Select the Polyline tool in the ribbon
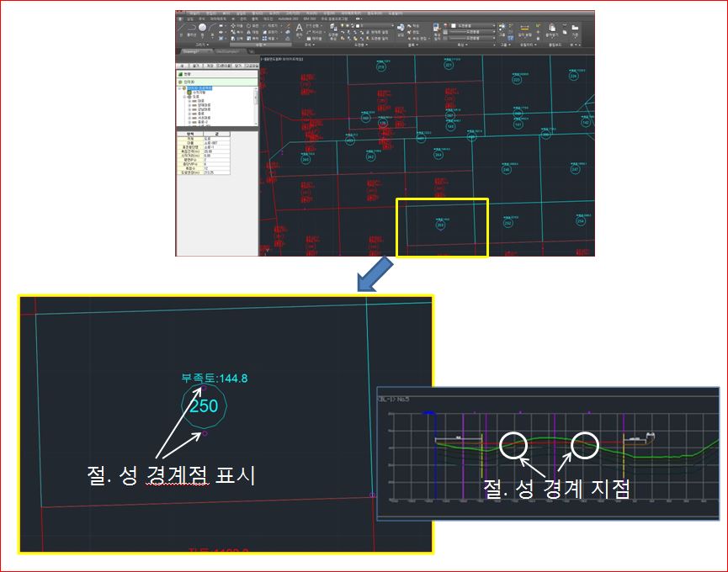Screen dimensions: 728x572 [192, 29]
